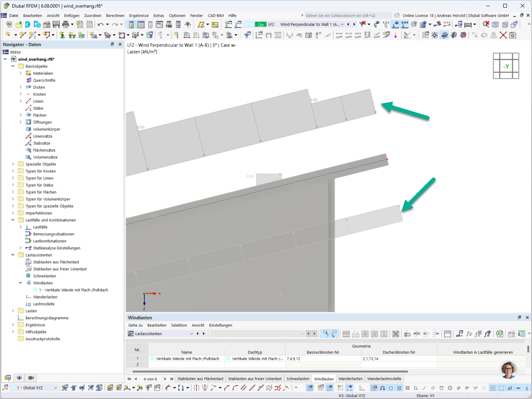
Task: Click the mirror objects icon
Action: point(494,35)
